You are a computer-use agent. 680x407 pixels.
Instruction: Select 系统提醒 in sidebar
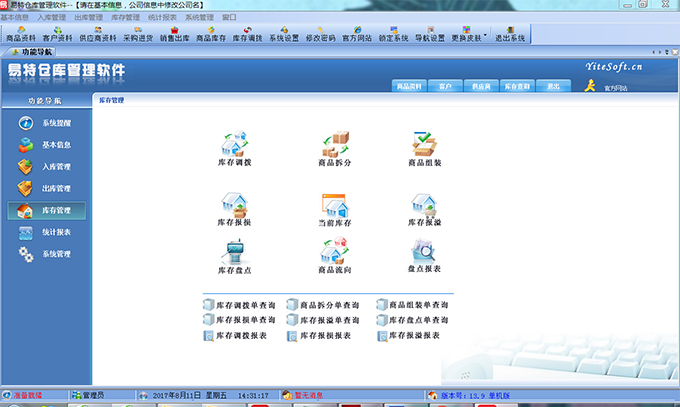45,123
